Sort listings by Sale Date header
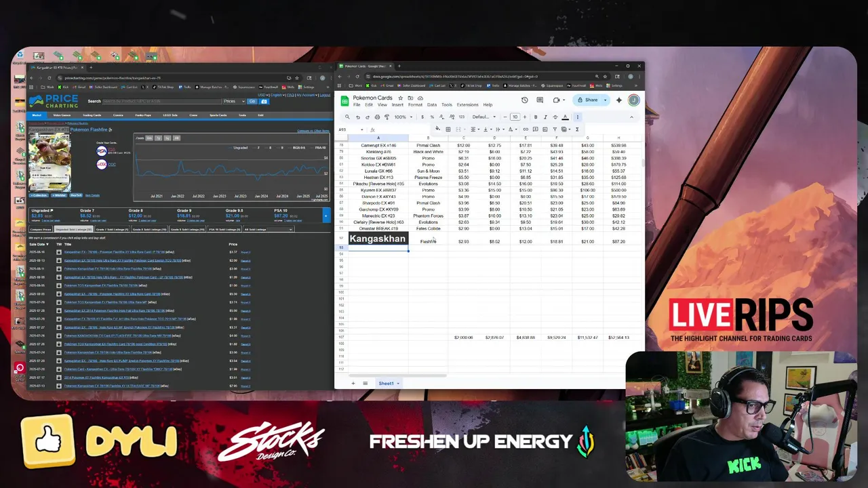Image resolution: width=868 pixels, height=488 pixels. [x=39, y=244]
